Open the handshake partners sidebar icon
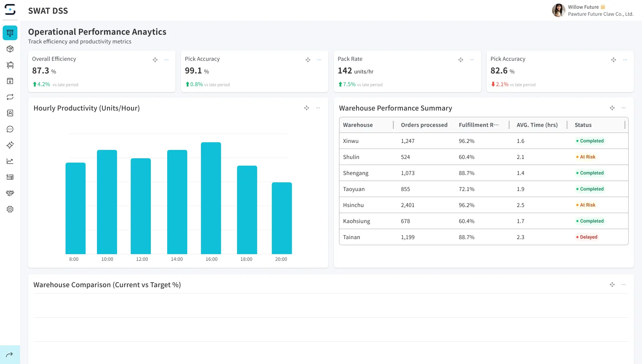Viewport: 642px width, 364px height. coord(10,193)
